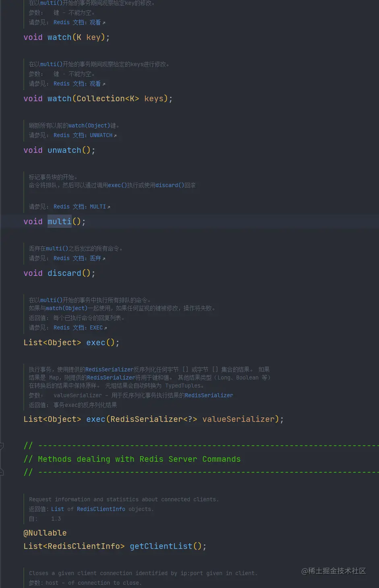
Task: Follow the List link in getClientList 返回值 line
Action: (x=58, y=509)
